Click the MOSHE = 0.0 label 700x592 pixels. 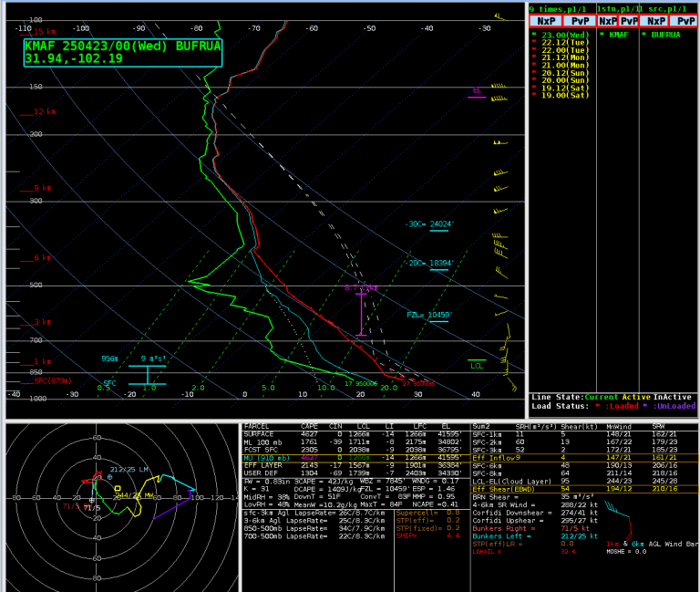click(625, 552)
